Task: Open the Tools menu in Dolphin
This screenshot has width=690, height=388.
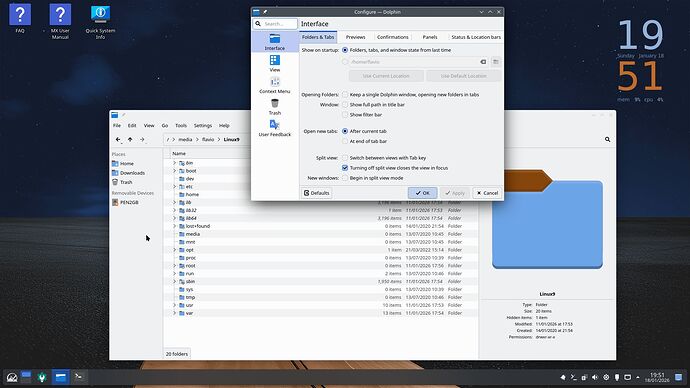Action: tap(181, 125)
